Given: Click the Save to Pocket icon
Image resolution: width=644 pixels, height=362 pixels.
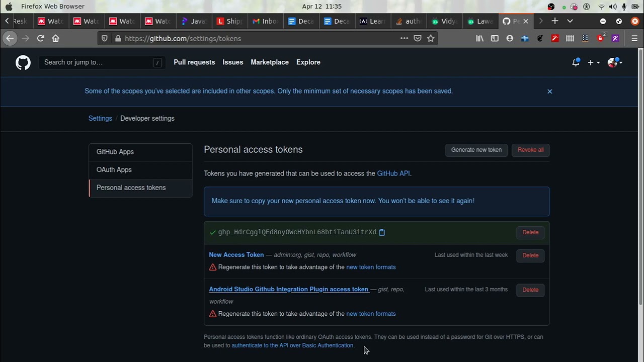Looking at the screenshot, I should [418, 38].
